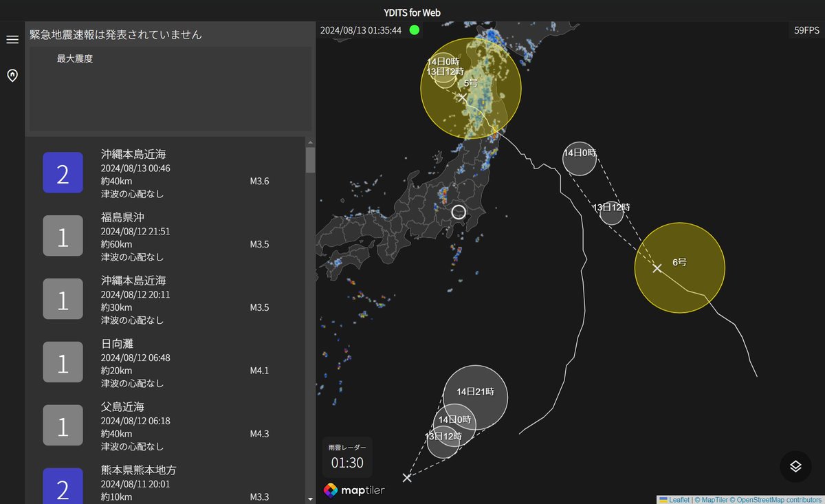Click the MapTiler logo
Image resolution: width=825 pixels, height=504 pixels.
(x=354, y=490)
